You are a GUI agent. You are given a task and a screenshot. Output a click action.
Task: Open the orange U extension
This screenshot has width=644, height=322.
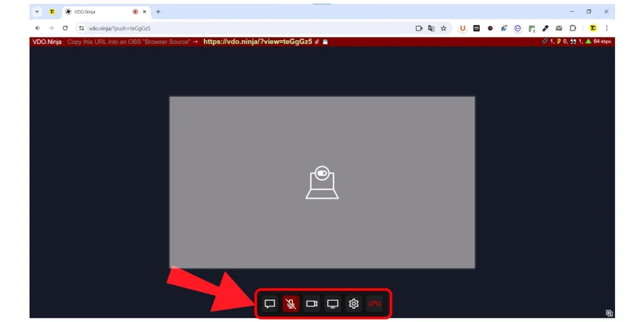point(463,28)
